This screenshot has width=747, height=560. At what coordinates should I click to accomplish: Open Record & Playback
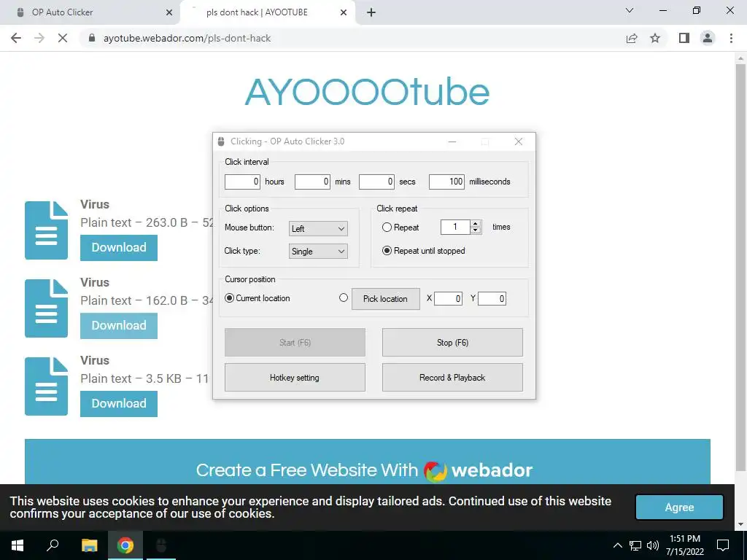(x=452, y=378)
